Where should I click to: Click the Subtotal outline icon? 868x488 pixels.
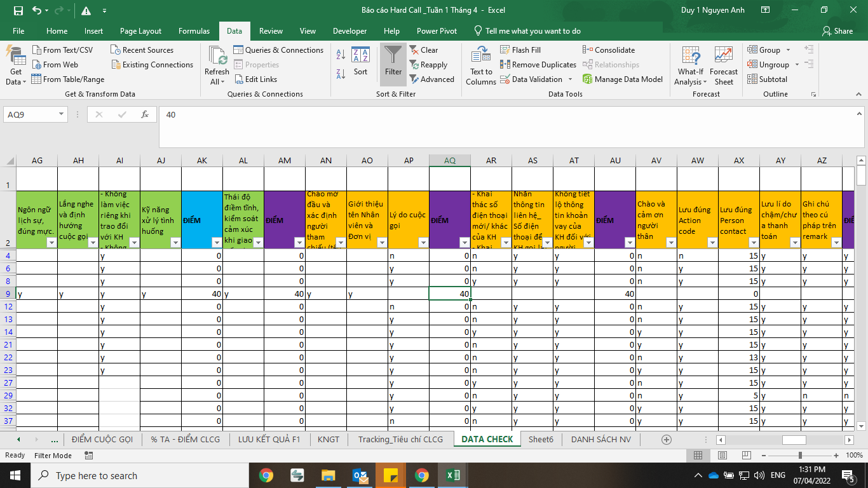[752, 79]
